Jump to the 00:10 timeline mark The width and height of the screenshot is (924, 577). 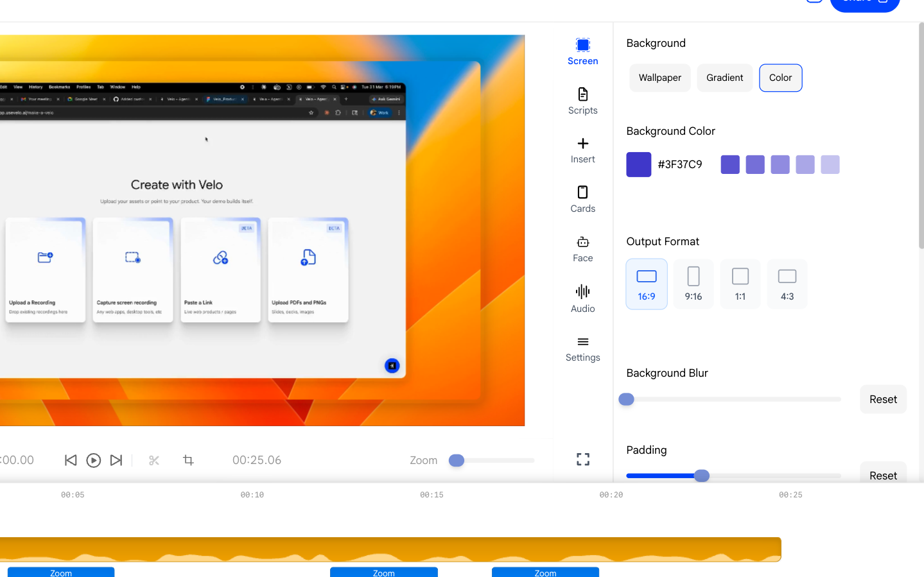pos(252,495)
